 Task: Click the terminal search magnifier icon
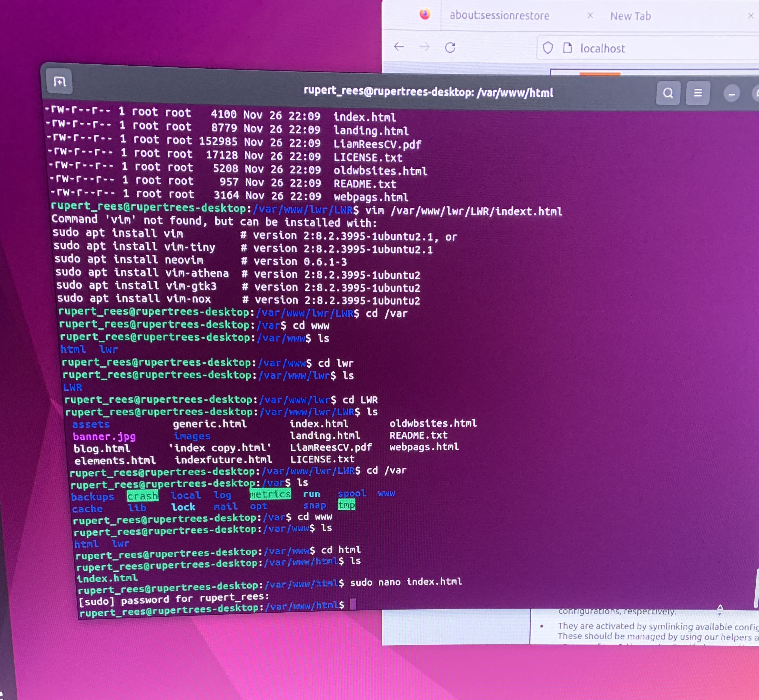[x=668, y=93]
